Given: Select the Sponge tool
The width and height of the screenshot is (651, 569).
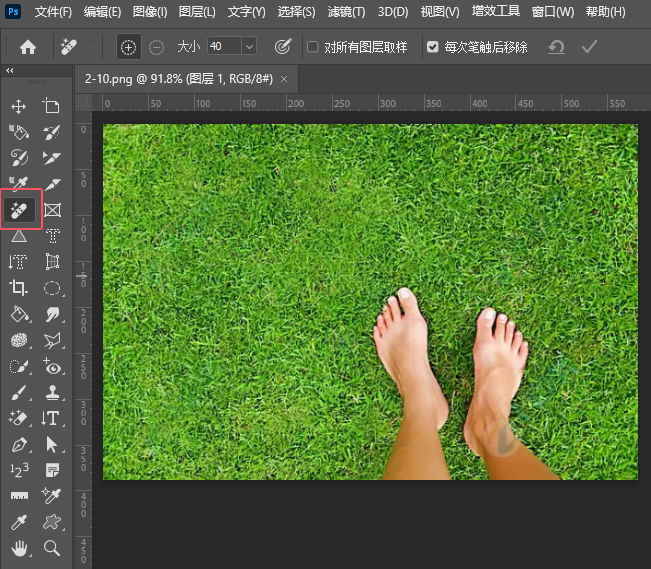Looking at the screenshot, I should (19, 341).
